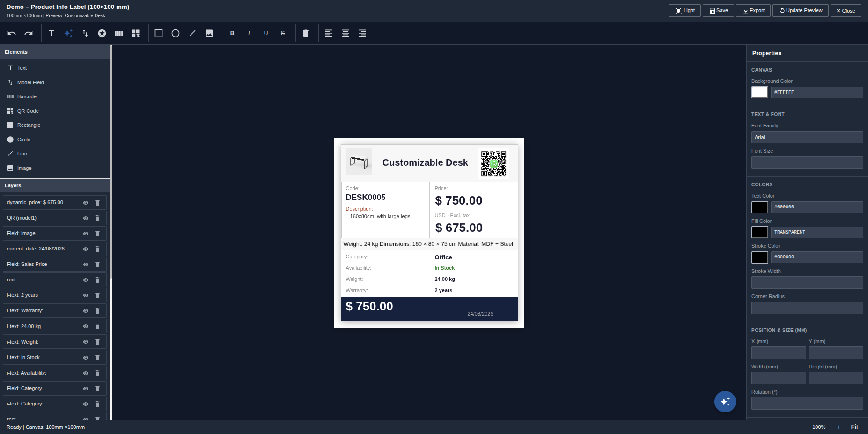Click the Fit zoom button
Screen dimensions: 868x434
854,427
